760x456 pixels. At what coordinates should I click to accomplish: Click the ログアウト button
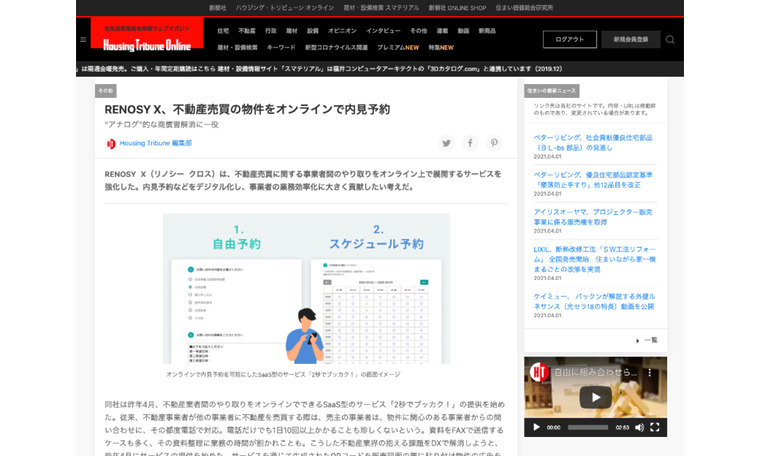569,40
